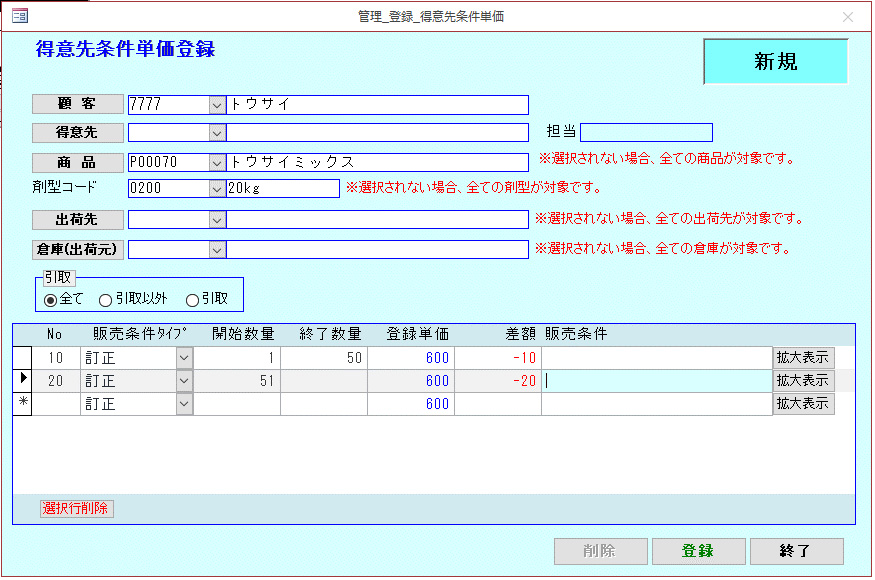This screenshot has height=580, width=875.
Task: Open the 商品 code dropdown arrow
Action: pyautogui.click(x=217, y=162)
